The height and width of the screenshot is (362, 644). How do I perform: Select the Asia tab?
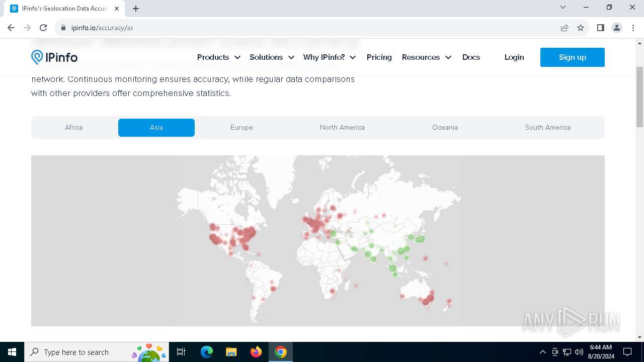[x=156, y=128]
